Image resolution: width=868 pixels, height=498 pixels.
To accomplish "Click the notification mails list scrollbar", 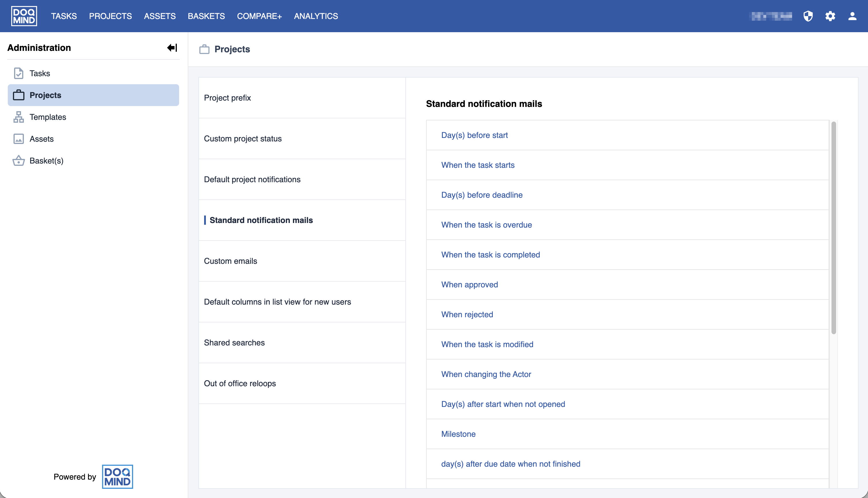I will pos(833,228).
